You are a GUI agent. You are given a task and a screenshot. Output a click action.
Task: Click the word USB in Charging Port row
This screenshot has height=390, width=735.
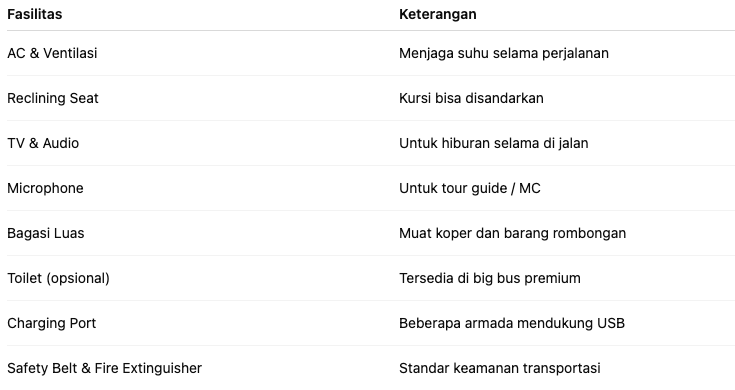611,323
